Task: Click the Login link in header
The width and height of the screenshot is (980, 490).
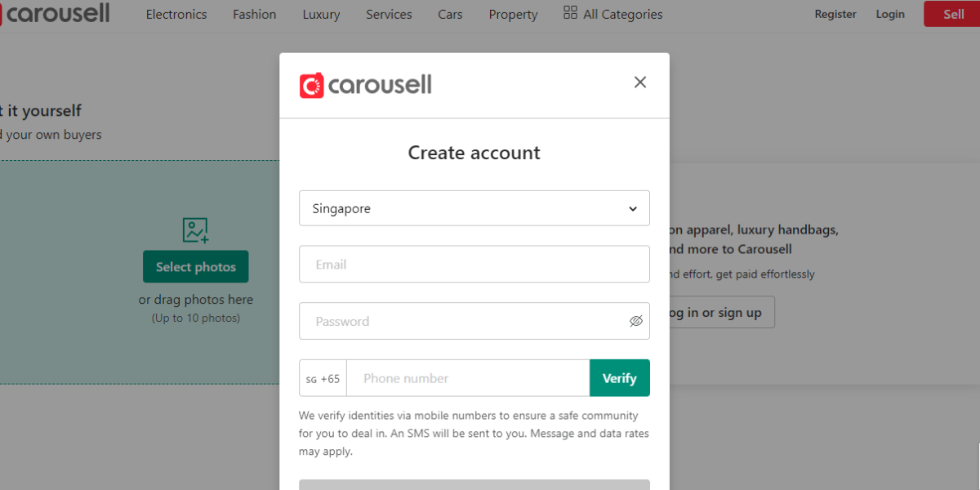Action: tap(890, 14)
